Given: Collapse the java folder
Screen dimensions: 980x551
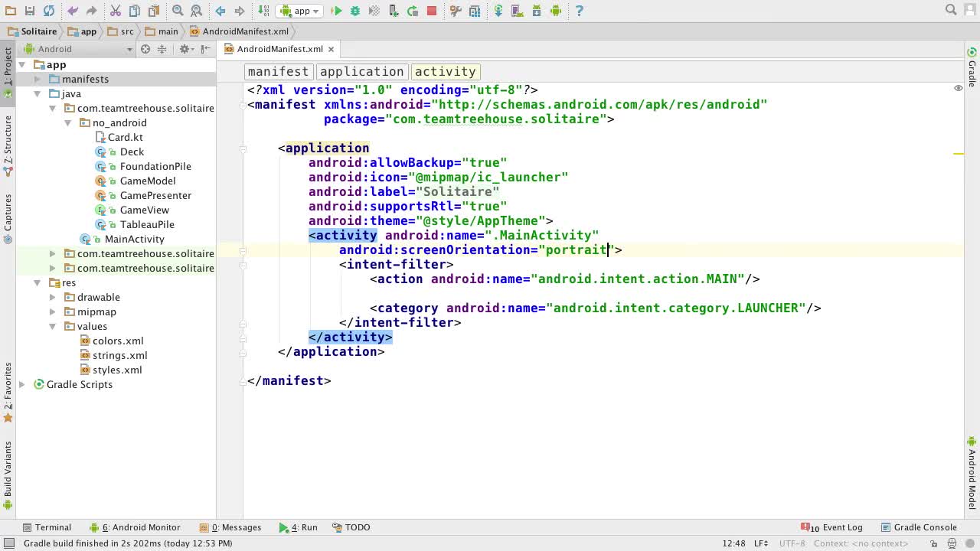Looking at the screenshot, I should 38,94.
